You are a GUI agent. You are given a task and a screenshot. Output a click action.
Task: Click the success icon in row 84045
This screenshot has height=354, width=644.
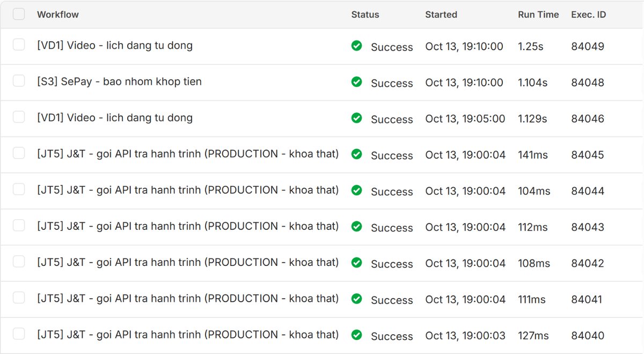pos(356,154)
